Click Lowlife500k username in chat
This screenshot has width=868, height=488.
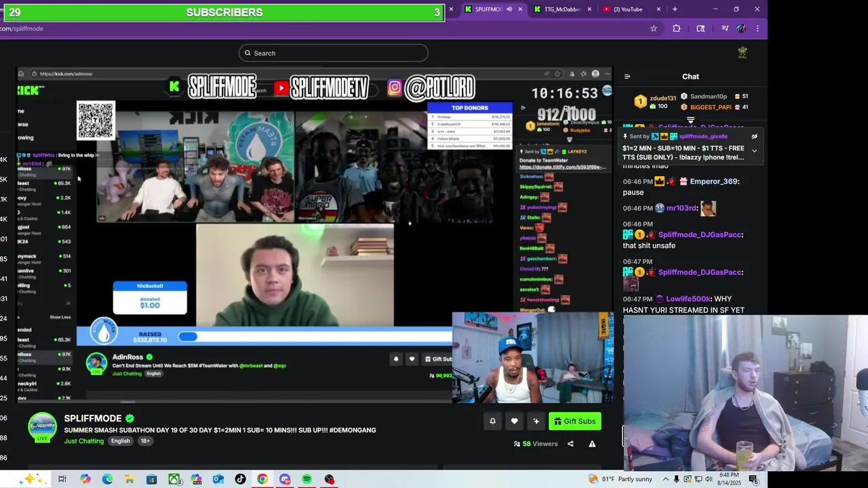(x=687, y=299)
